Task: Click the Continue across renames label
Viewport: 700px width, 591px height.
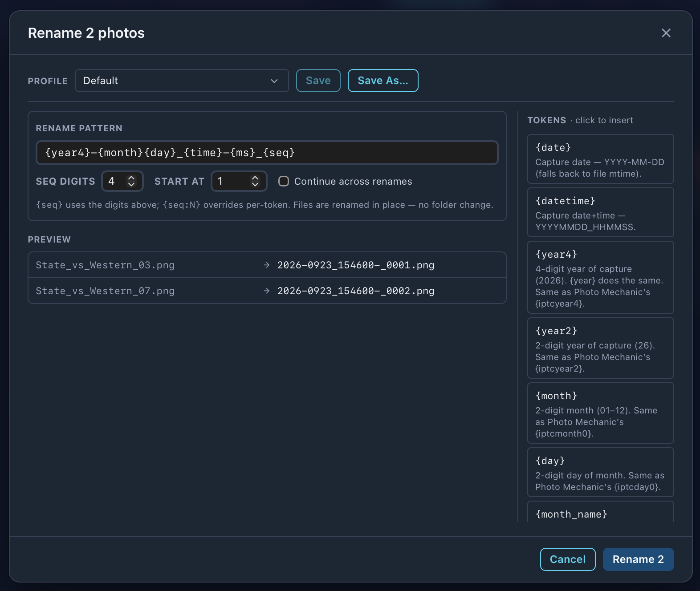Action: click(x=353, y=181)
